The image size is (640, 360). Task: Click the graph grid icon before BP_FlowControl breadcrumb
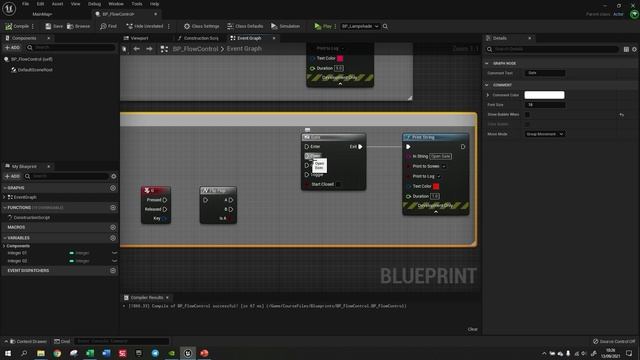pyautogui.click(x=164, y=49)
